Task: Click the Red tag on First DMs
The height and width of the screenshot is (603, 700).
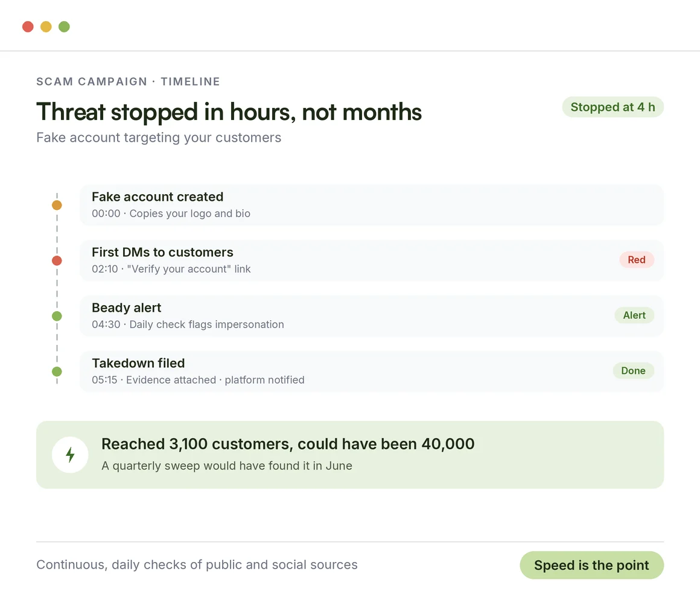Action: click(637, 259)
